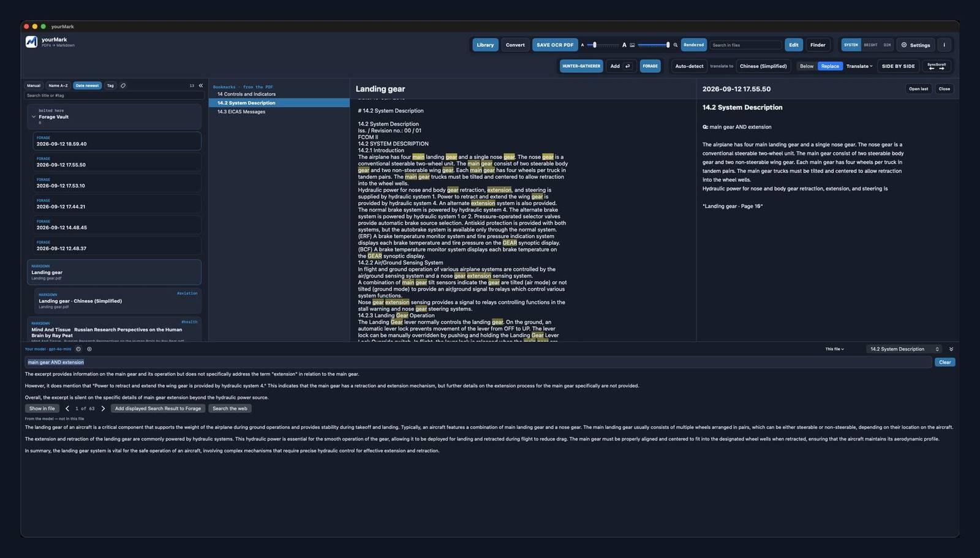This screenshot has height=558, width=980.
Task: Open the 14.2 System Description section selector
Action: click(904, 349)
